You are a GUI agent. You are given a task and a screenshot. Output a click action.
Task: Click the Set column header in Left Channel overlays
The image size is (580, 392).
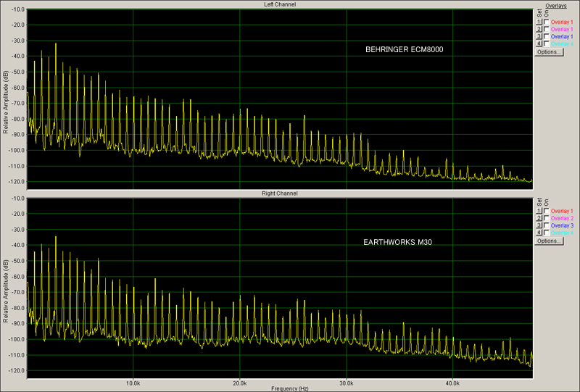click(x=539, y=14)
